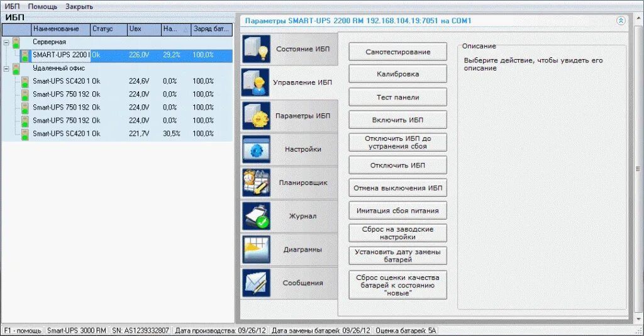This screenshot has width=644, height=336.
Task: Click Установить дату замены батарей button
Action: pos(397,255)
